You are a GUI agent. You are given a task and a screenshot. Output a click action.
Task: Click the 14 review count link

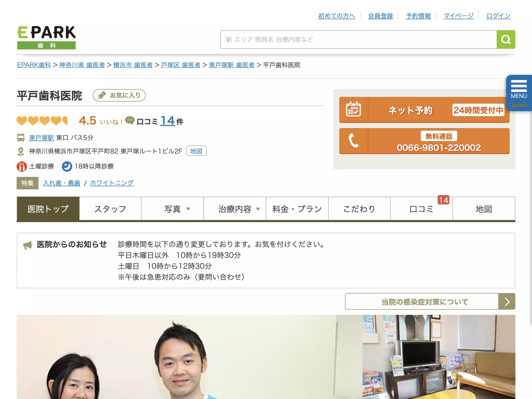click(x=167, y=121)
